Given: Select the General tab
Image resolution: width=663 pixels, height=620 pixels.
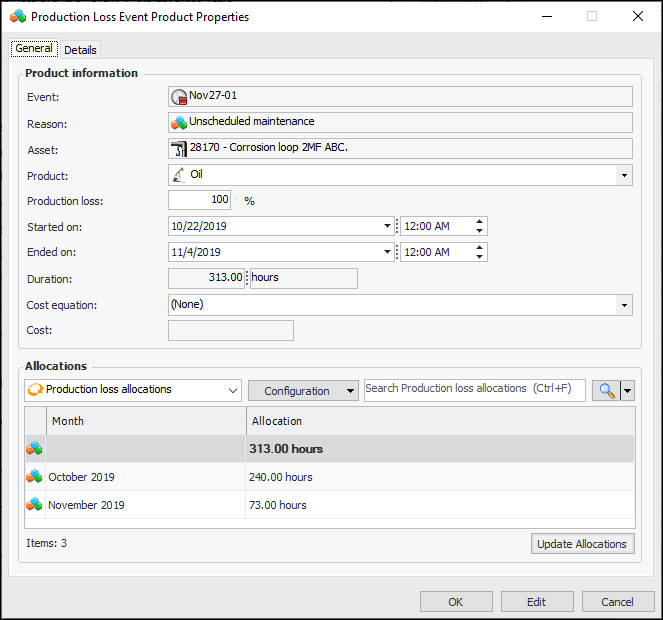Looking at the screenshot, I should pos(34,49).
